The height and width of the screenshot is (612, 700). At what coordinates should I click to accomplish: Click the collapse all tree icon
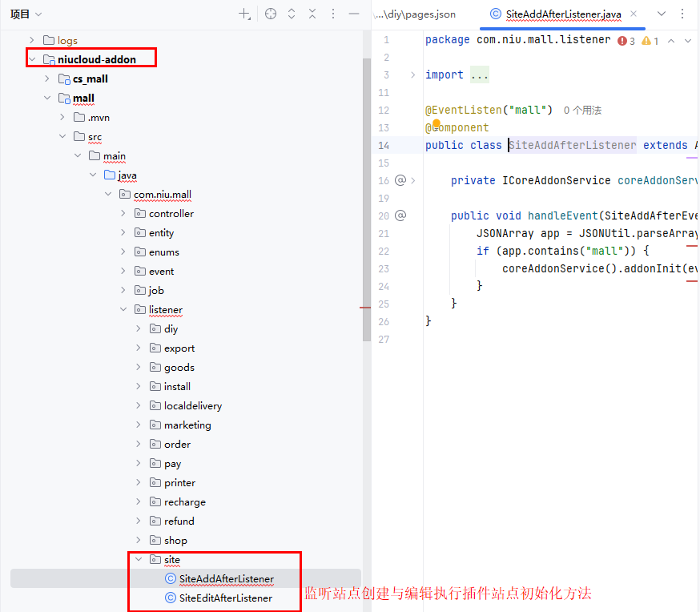pos(312,14)
